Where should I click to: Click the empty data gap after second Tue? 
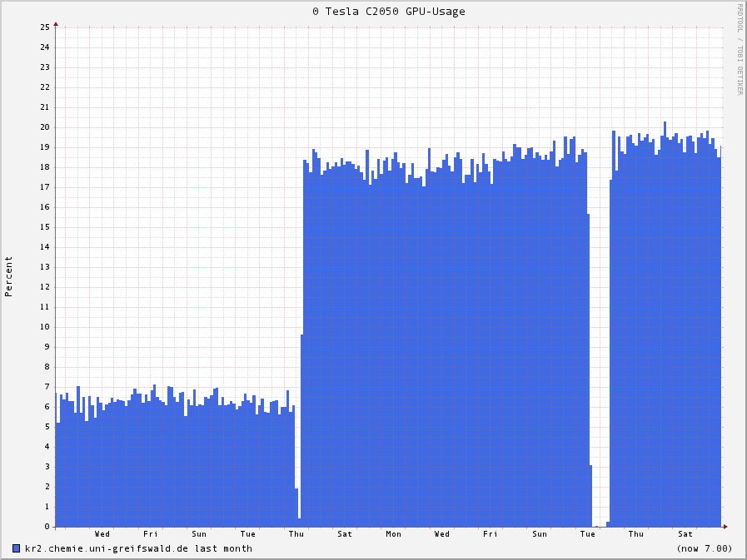pos(600,333)
